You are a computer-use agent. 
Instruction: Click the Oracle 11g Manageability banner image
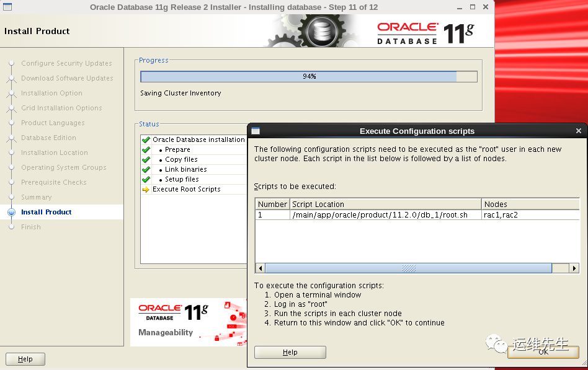tap(189, 322)
